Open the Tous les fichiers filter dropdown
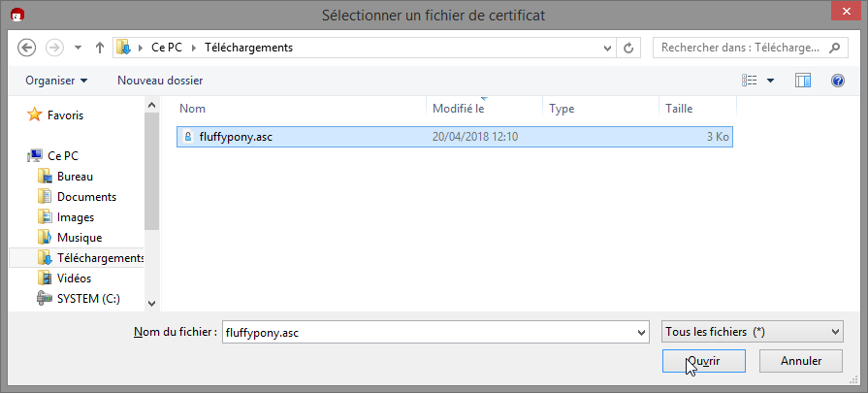 click(753, 332)
